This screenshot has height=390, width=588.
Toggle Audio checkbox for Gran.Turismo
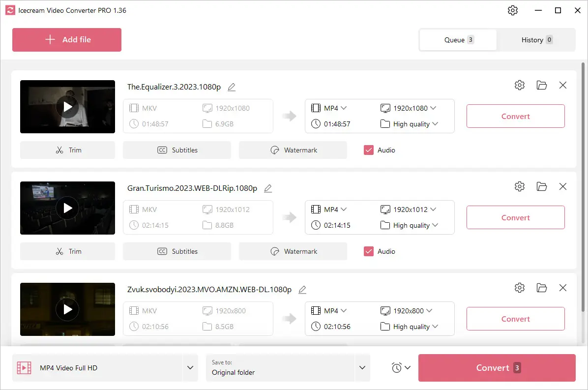click(369, 251)
